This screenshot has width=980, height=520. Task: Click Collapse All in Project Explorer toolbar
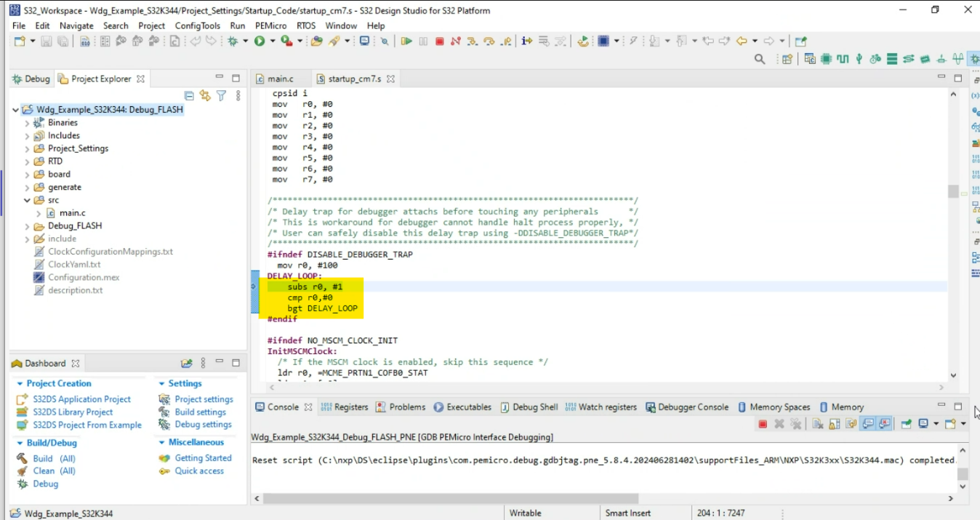click(x=189, y=95)
